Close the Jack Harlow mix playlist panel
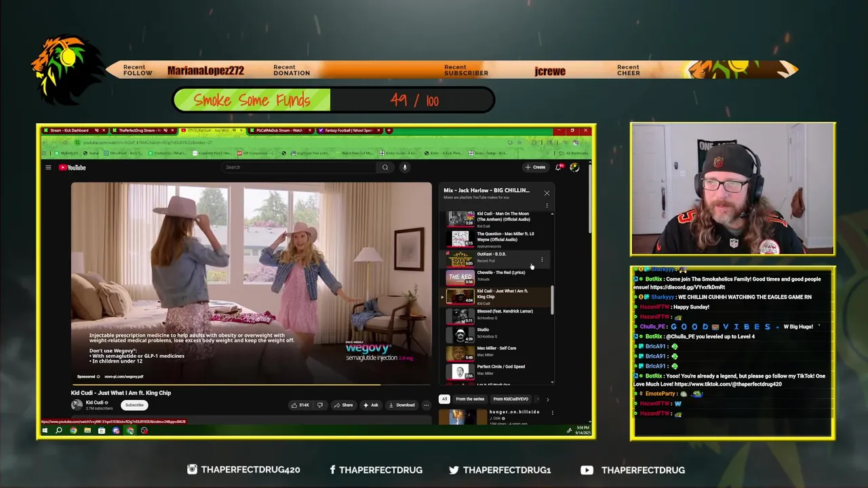 (x=547, y=193)
